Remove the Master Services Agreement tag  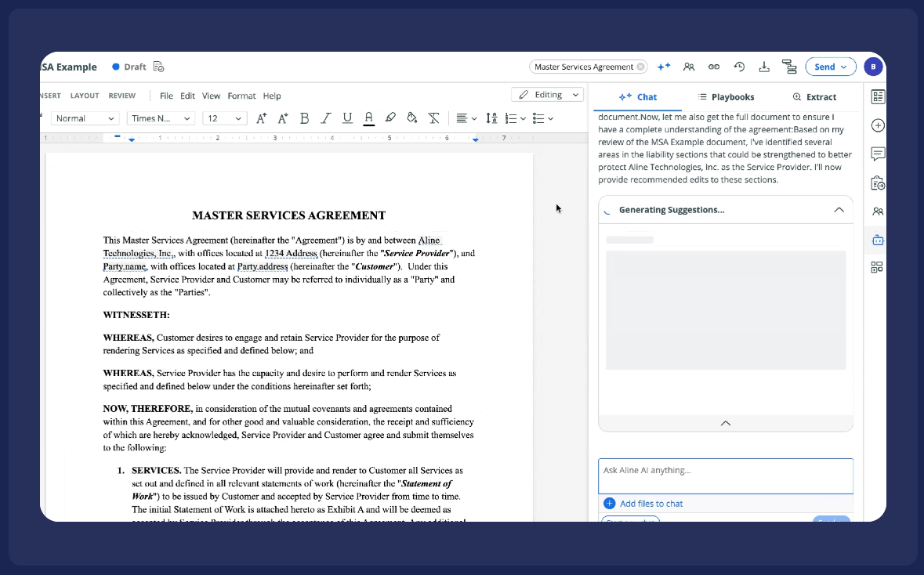640,67
